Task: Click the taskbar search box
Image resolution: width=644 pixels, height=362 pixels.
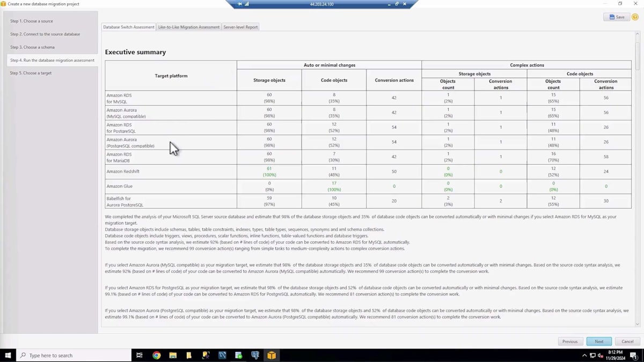Action: 74,355
